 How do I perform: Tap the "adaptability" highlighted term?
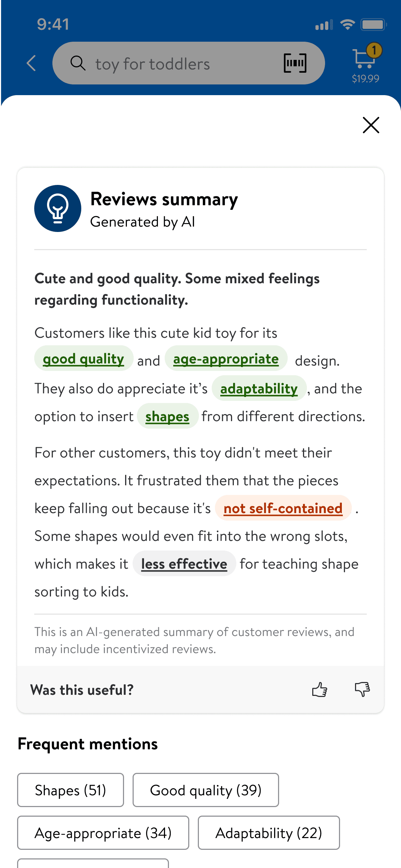(x=259, y=388)
